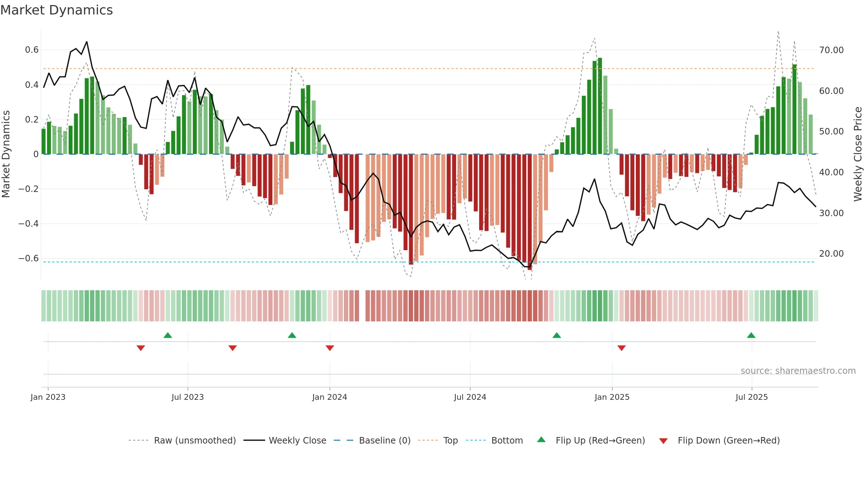868x488 pixels.
Task: Click the 50.00 price axis label
Action: point(831,132)
